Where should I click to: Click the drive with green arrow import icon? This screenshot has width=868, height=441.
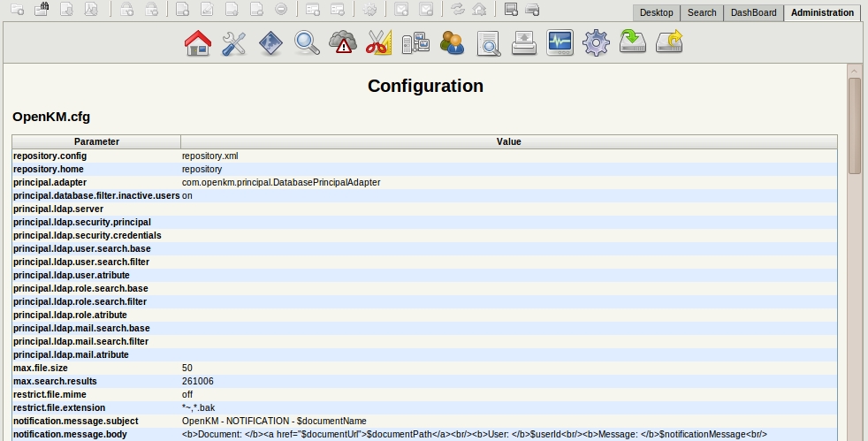pyautogui.click(x=632, y=42)
